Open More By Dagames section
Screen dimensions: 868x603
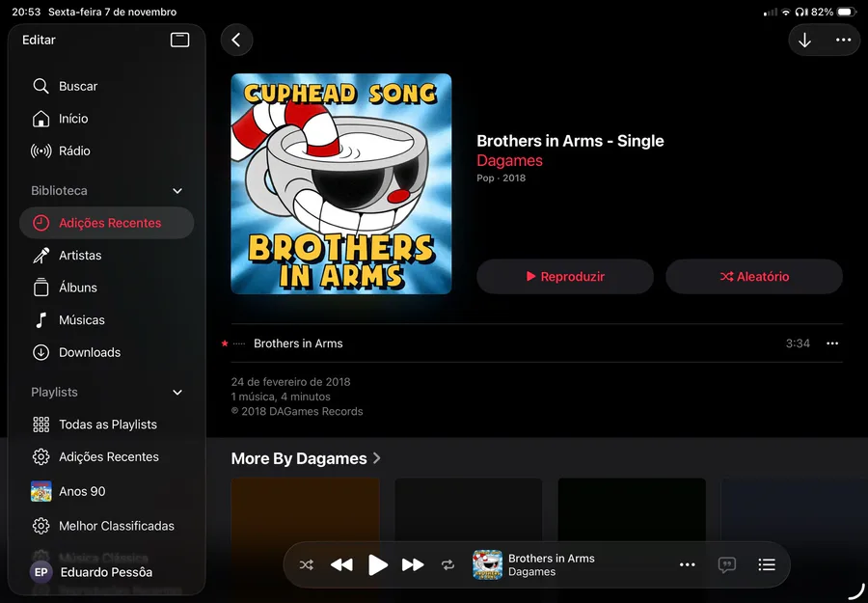click(x=306, y=458)
